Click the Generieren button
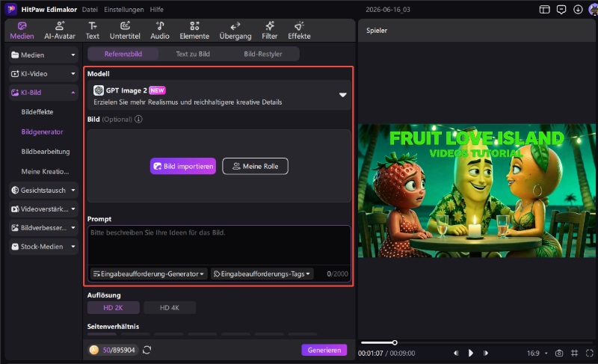The height and width of the screenshot is (364, 598). 324,350
